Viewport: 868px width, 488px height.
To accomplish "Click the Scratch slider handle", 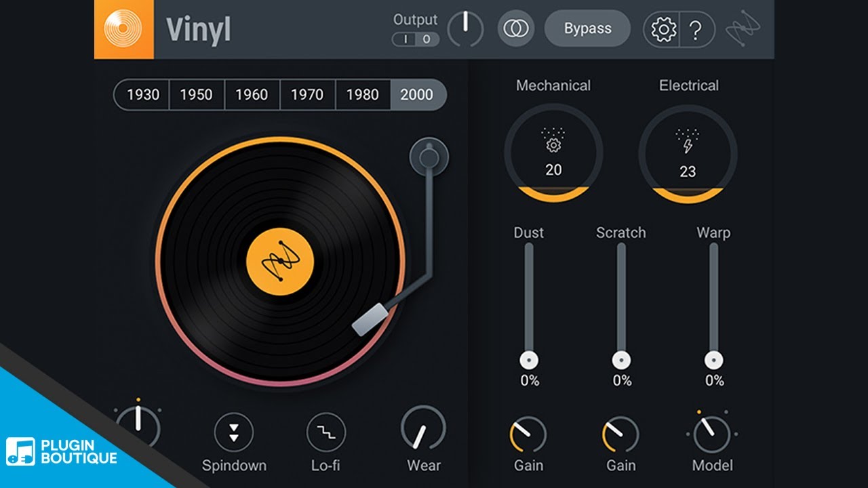I will coord(621,360).
